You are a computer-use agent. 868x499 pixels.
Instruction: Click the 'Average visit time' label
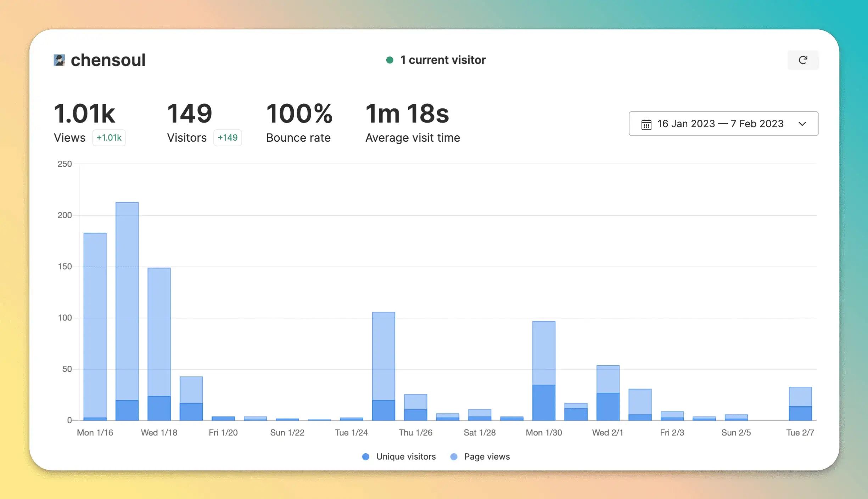[x=413, y=138]
